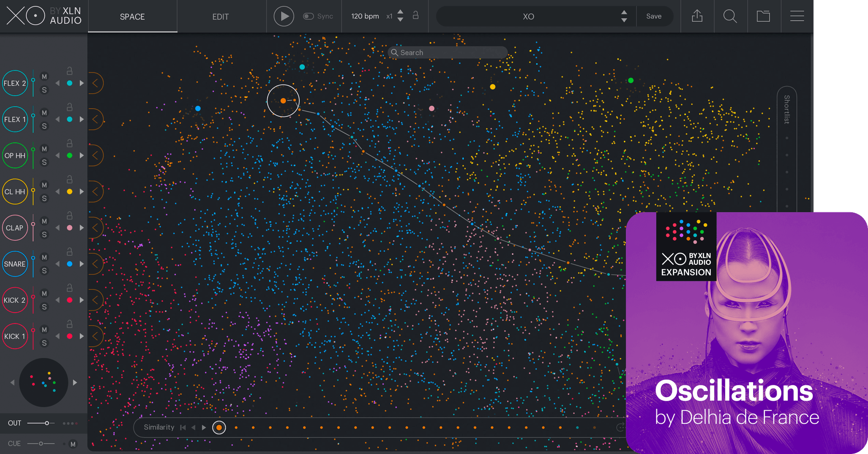Toggle the lock for CL HH channel
Viewport: 868px width, 454px height.
pyautogui.click(x=70, y=179)
